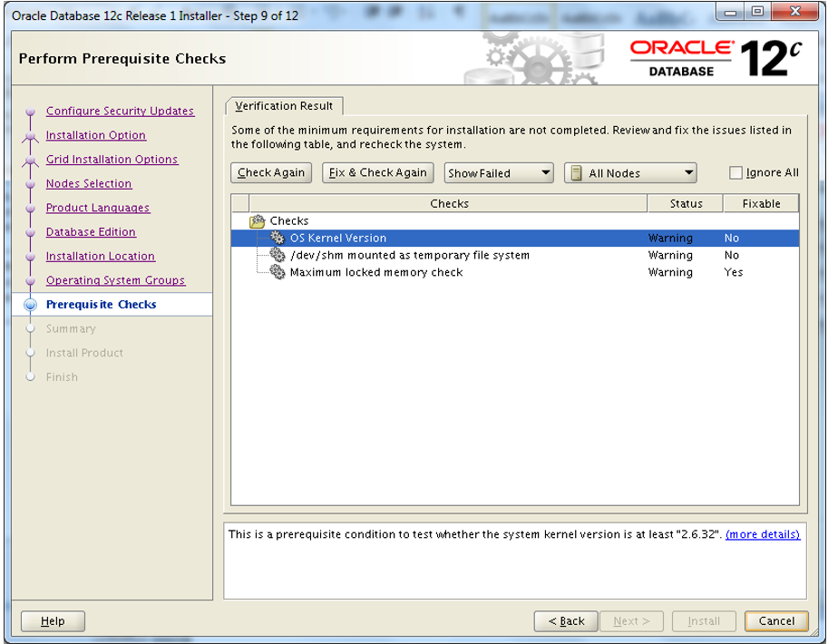Click the Help button

[53, 621]
